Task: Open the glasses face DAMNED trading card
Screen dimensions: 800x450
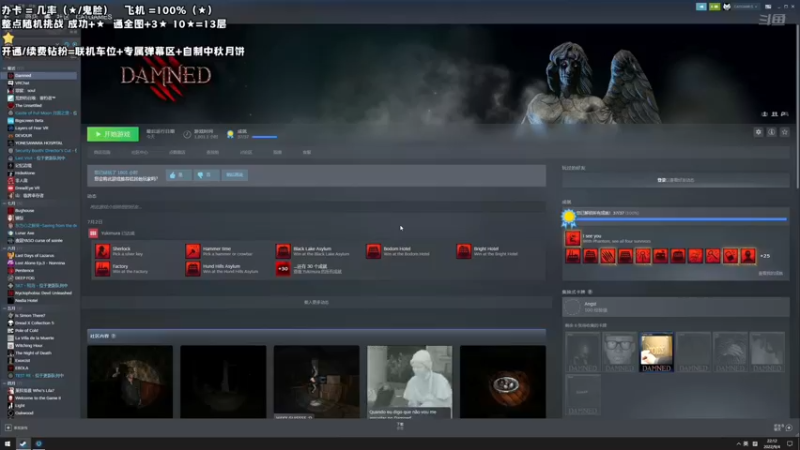Action: [619, 352]
